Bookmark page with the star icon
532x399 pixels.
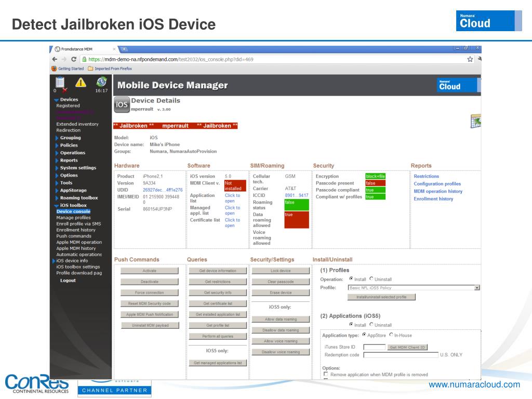pyautogui.click(x=470, y=59)
